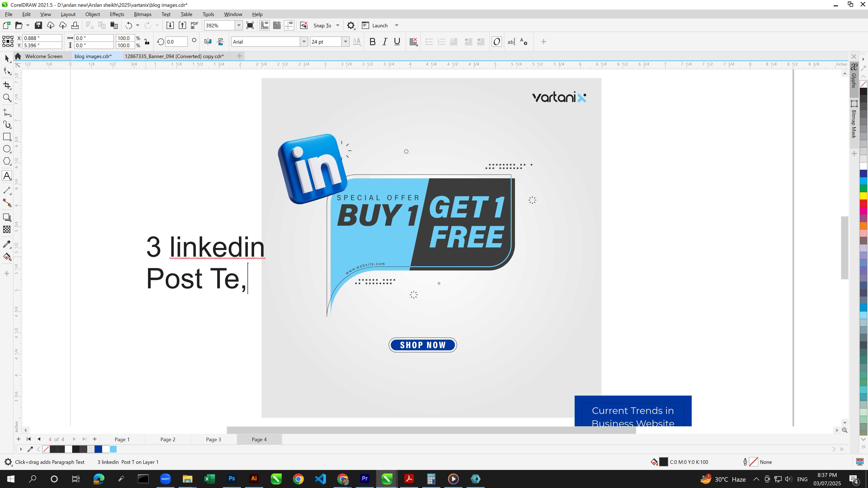Select the Shape edit tool
The width and height of the screenshot is (868, 488).
[x=7, y=71]
